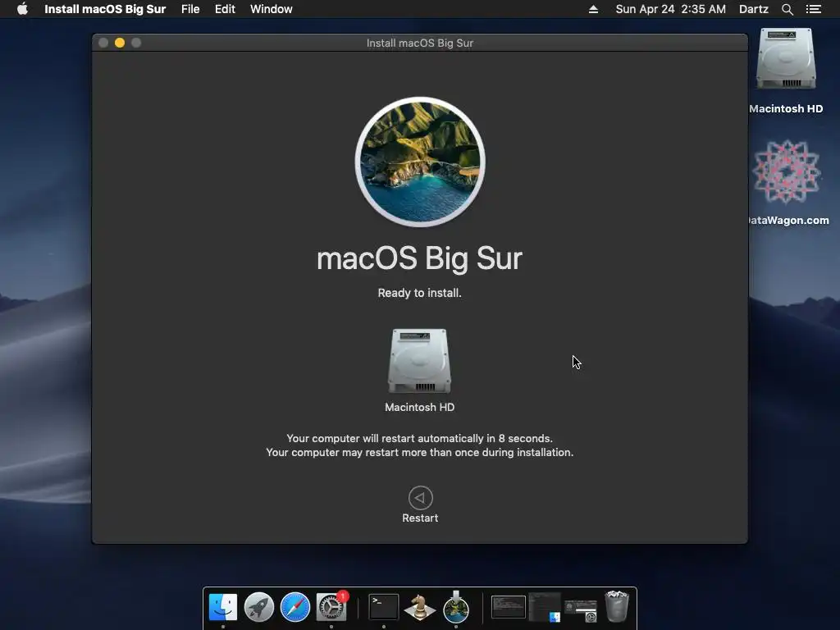Open the Dartz user menu
Image resolution: width=840 pixels, height=630 pixels.
tap(753, 9)
